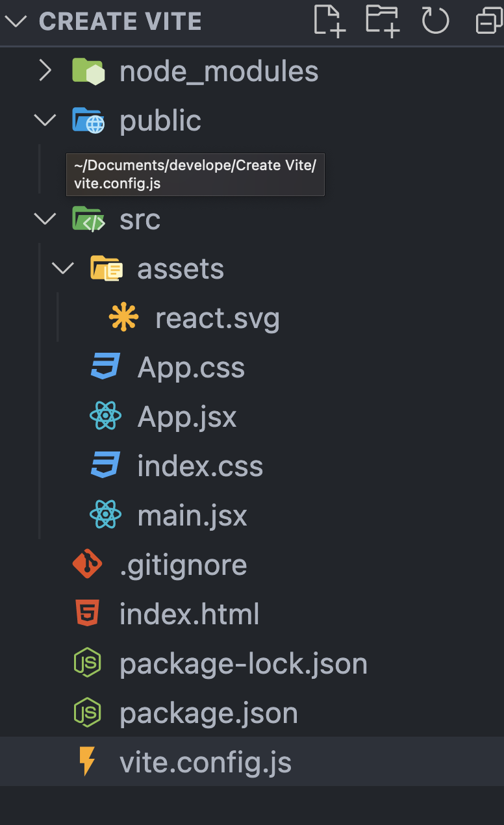Collapse the src folder chevron
Image resolution: width=504 pixels, height=825 pixels.
click(x=45, y=219)
